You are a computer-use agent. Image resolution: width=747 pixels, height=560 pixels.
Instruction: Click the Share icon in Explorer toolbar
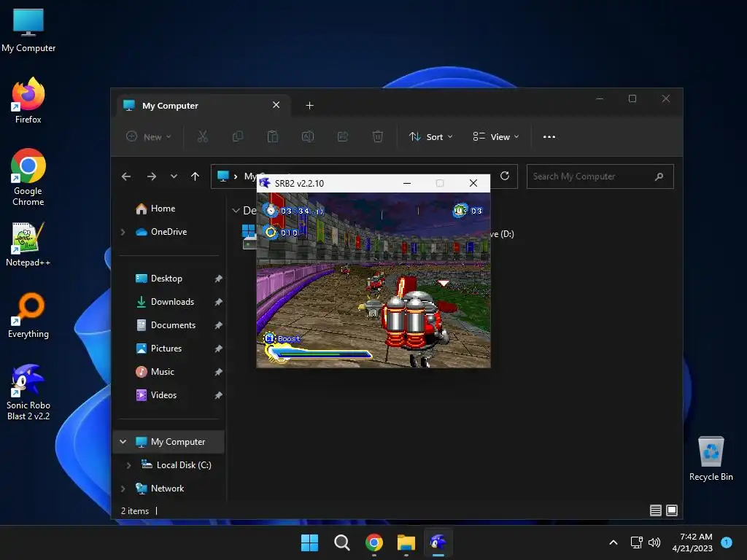[343, 136]
